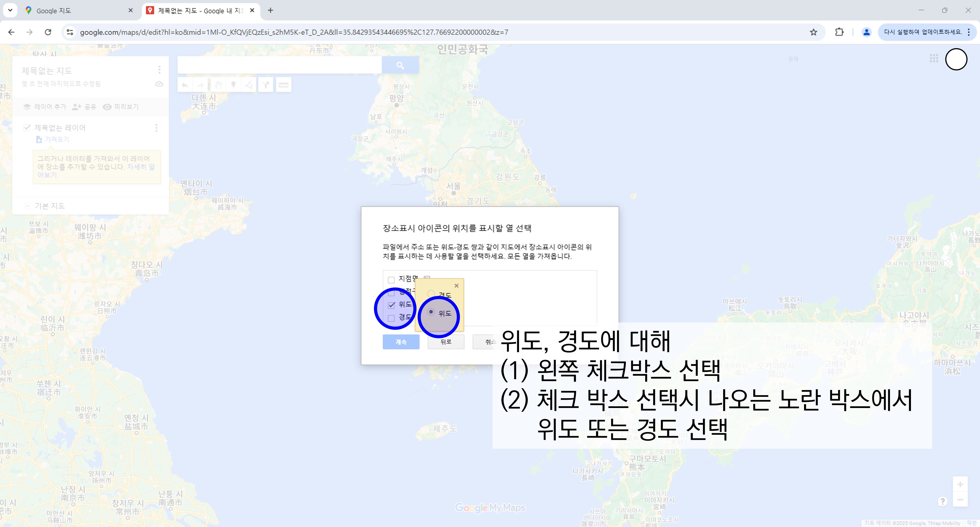Image resolution: width=980 pixels, height=527 pixels.
Task: Open map title three-dot menu
Action: pyautogui.click(x=159, y=70)
